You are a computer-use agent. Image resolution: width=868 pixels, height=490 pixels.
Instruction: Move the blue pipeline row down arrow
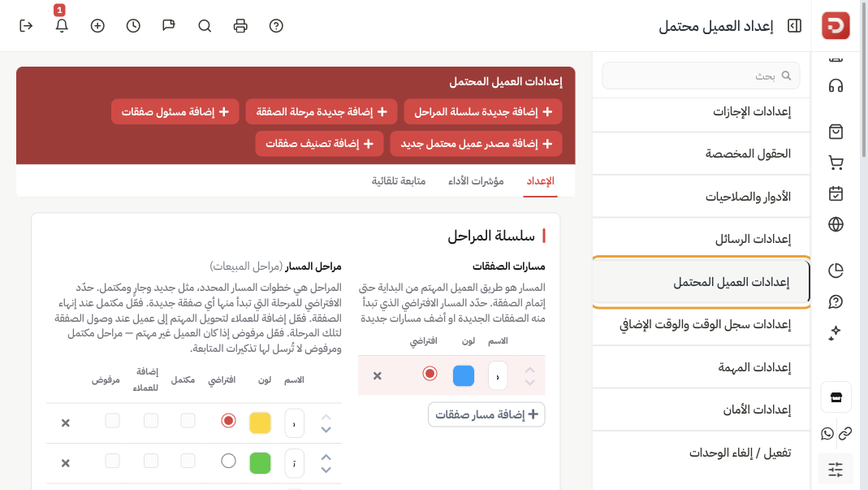click(529, 383)
